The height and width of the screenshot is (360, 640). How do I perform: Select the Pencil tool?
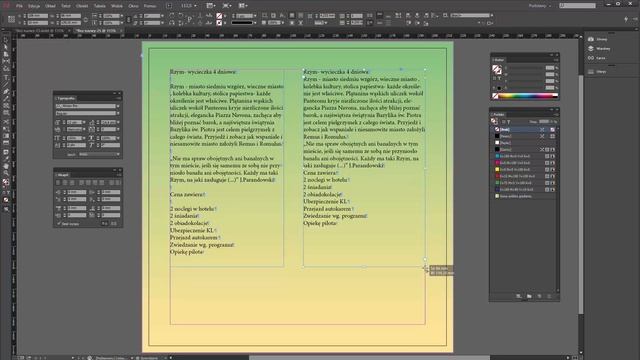pos(6,98)
